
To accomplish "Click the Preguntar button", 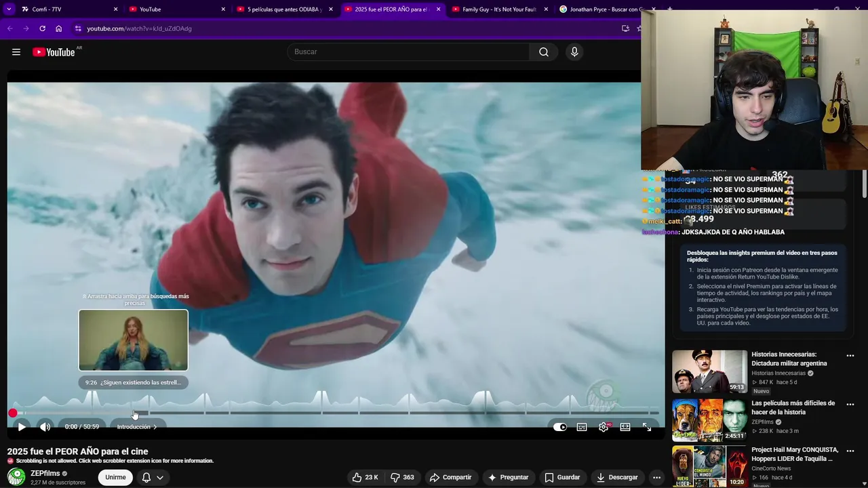I will (x=508, y=477).
